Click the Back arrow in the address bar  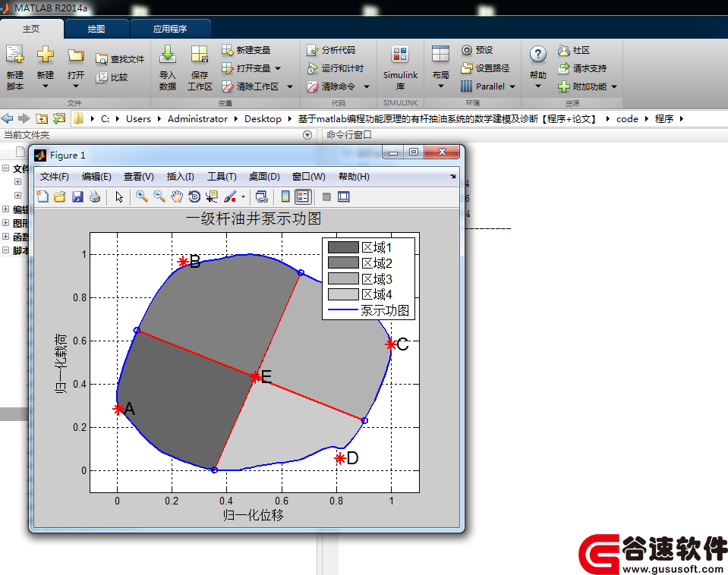(x=8, y=118)
